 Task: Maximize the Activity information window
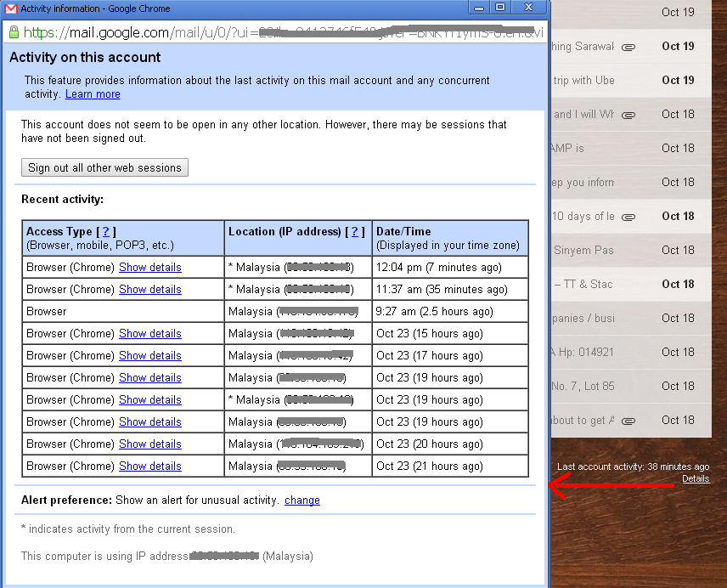[500, 8]
